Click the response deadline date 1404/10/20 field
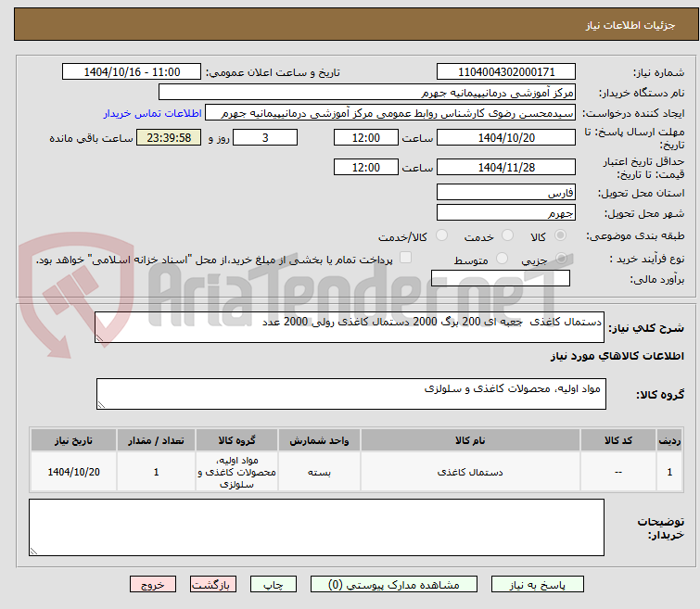Image resolution: width=700 pixels, height=609 pixels. point(506,137)
